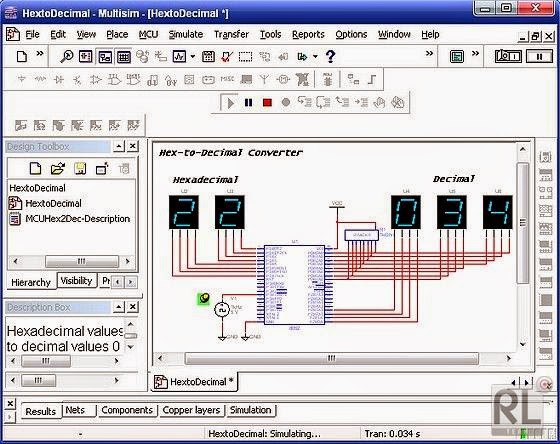Switch to the Copper layers tab
This screenshot has width=560, height=444.
[191, 410]
